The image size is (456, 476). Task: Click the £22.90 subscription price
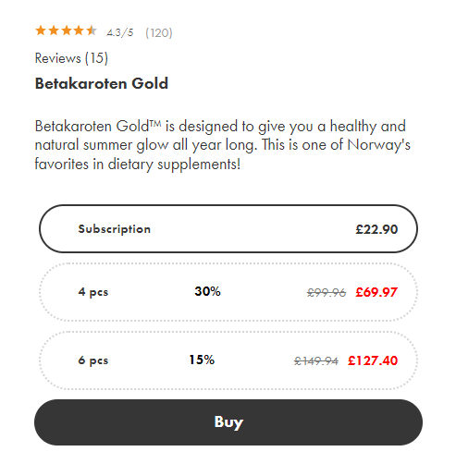[376, 229]
